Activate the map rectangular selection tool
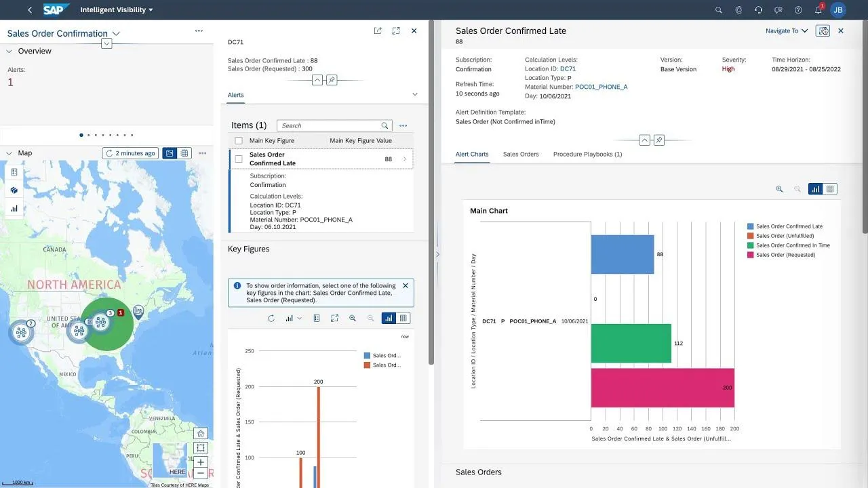 click(x=200, y=448)
